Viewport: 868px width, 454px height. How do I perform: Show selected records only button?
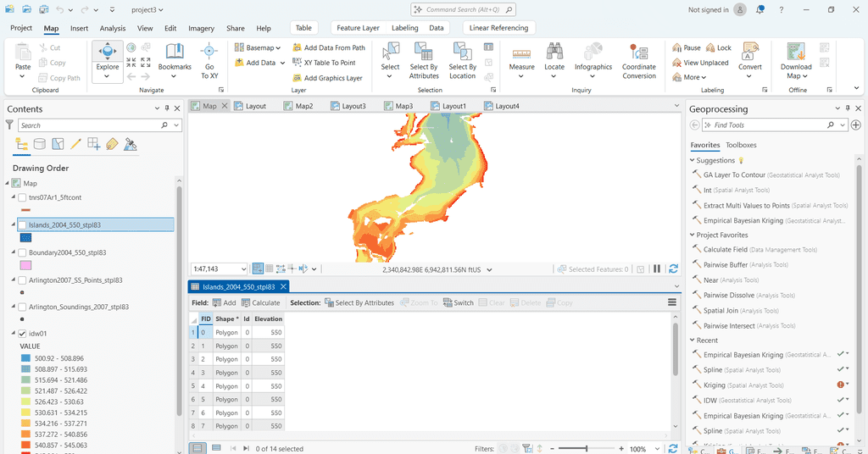click(216, 448)
